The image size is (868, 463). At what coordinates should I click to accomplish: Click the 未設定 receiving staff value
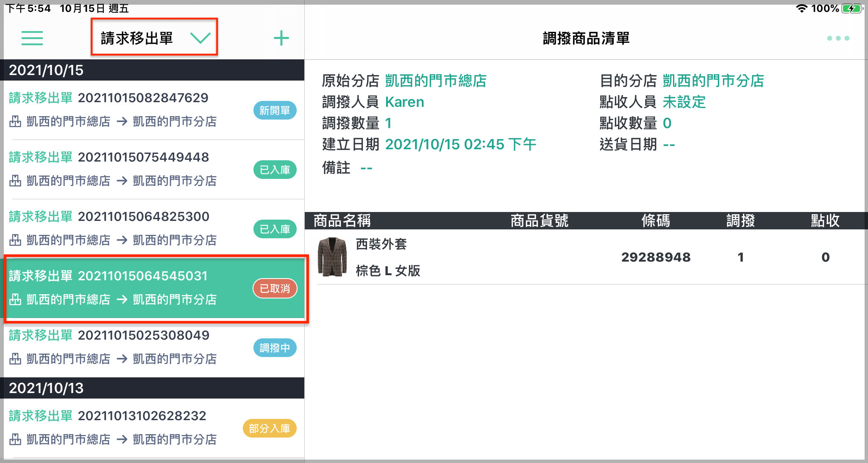[684, 102]
